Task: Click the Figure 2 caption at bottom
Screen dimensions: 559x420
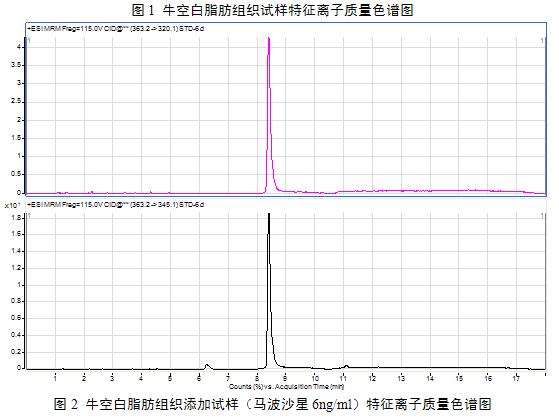Action: pyautogui.click(x=272, y=404)
